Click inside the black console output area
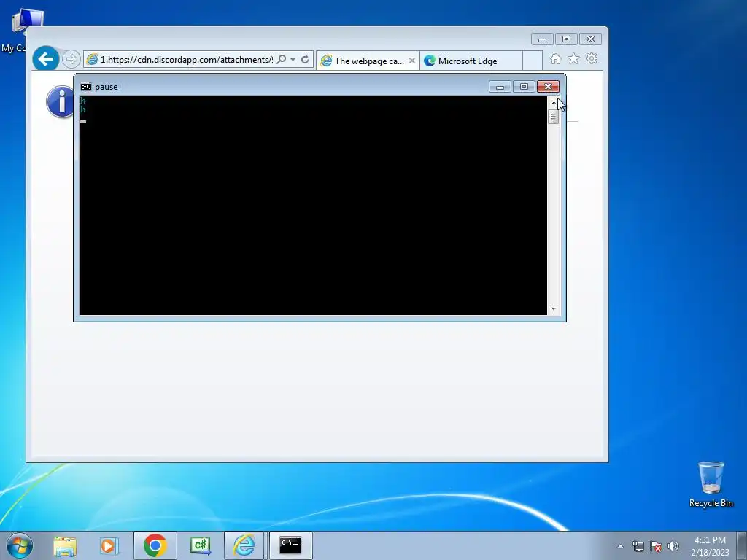 click(314, 205)
